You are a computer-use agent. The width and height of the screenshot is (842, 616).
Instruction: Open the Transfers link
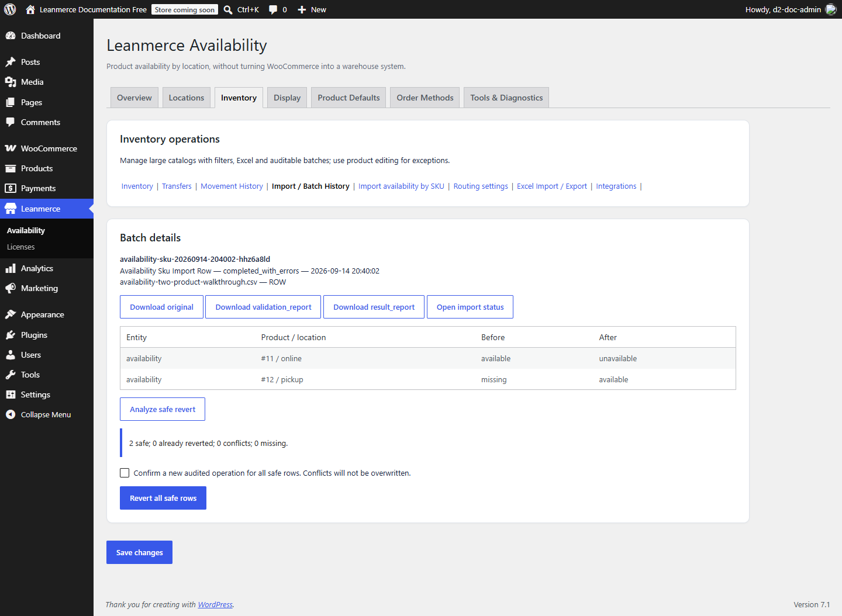point(177,186)
